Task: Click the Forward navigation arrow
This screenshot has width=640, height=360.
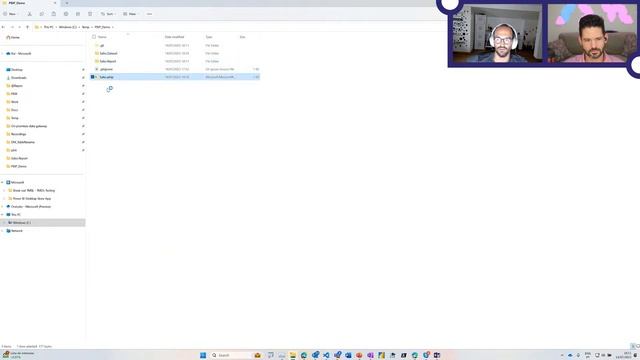Action: (12, 27)
